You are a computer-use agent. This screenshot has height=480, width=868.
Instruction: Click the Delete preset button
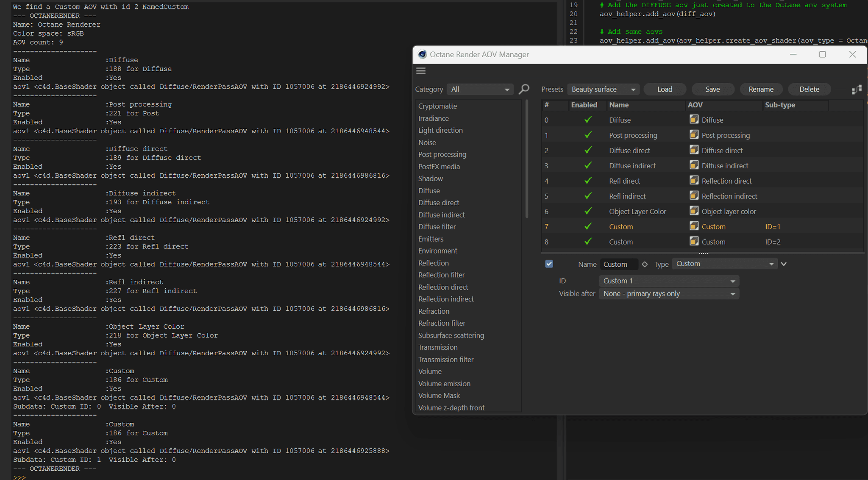809,89
